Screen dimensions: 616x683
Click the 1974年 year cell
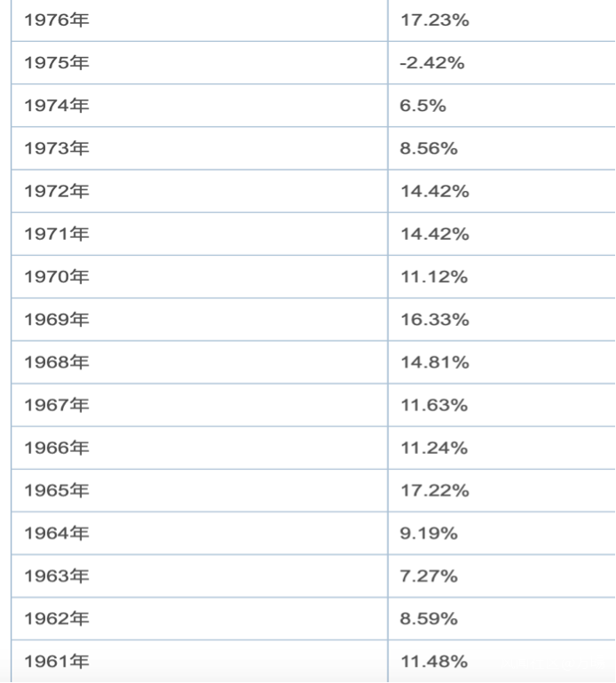(57, 106)
